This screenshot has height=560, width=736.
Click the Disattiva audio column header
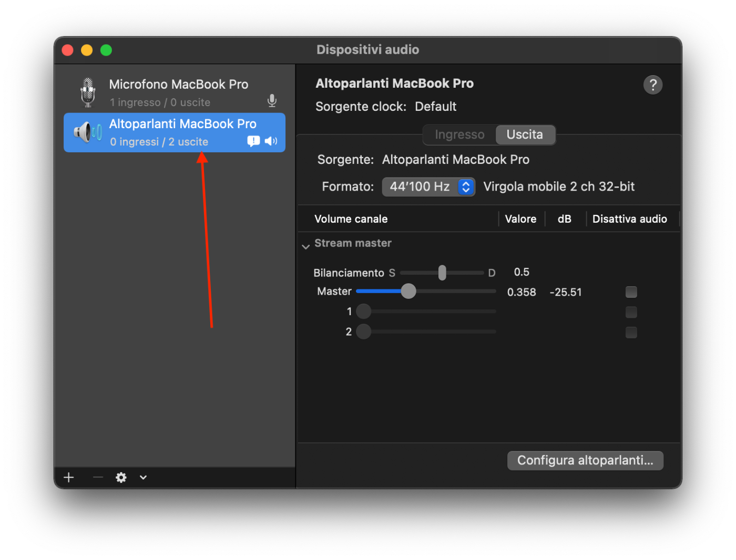coord(630,219)
